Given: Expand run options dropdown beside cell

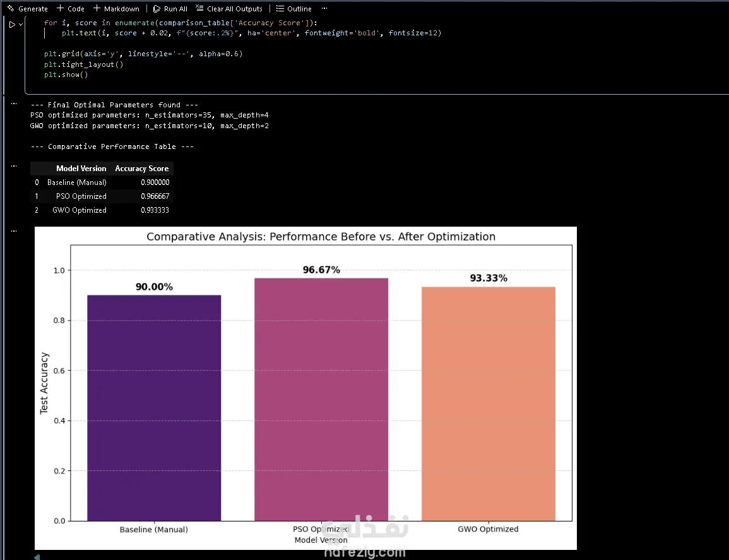Looking at the screenshot, I should point(21,24).
